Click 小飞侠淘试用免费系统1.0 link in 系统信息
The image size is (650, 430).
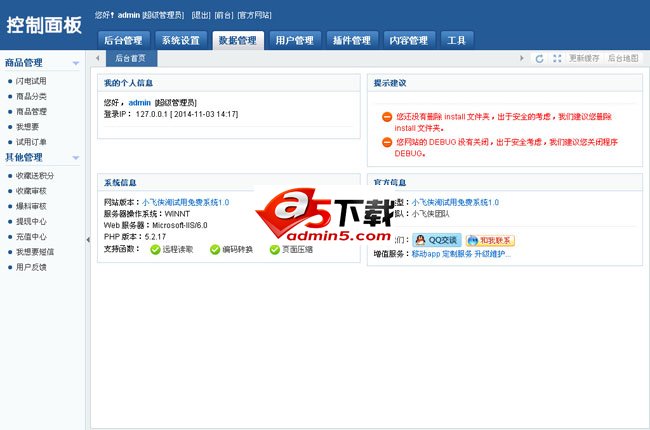pos(186,202)
